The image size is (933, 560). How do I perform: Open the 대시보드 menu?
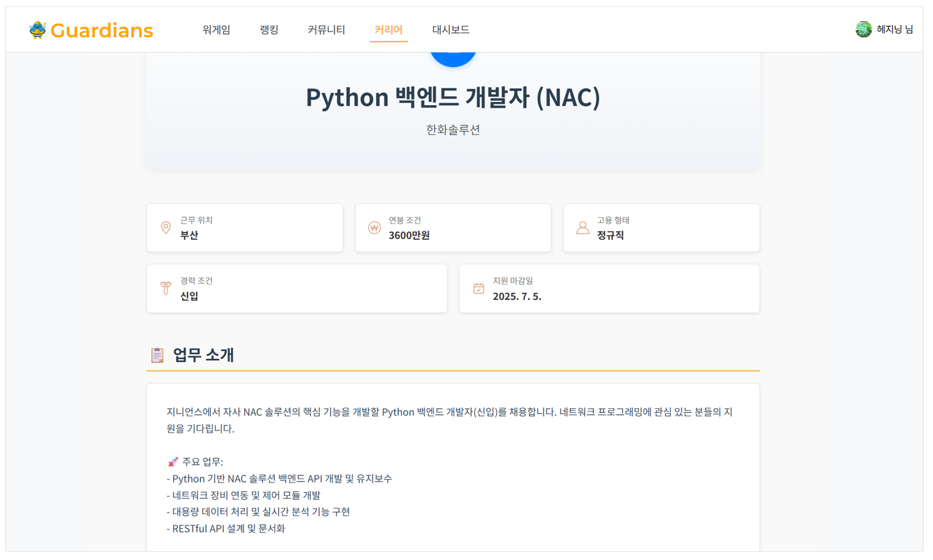450,29
